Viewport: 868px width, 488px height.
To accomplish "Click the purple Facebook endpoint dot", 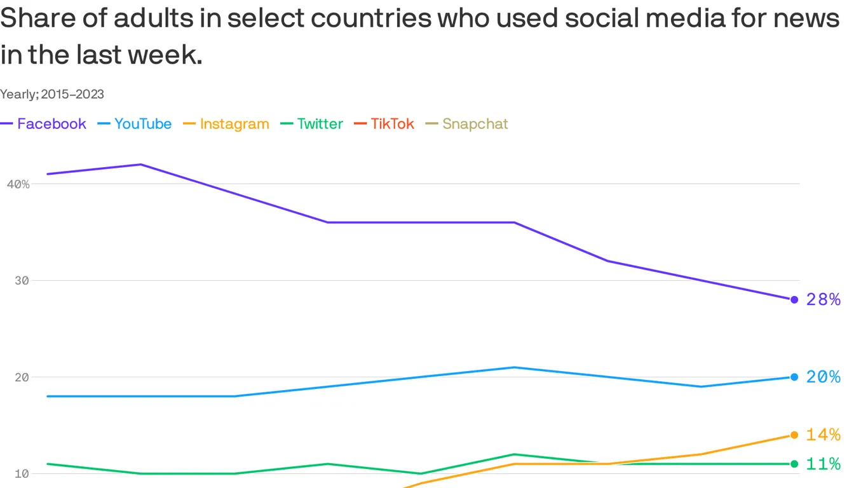I will click(x=794, y=299).
